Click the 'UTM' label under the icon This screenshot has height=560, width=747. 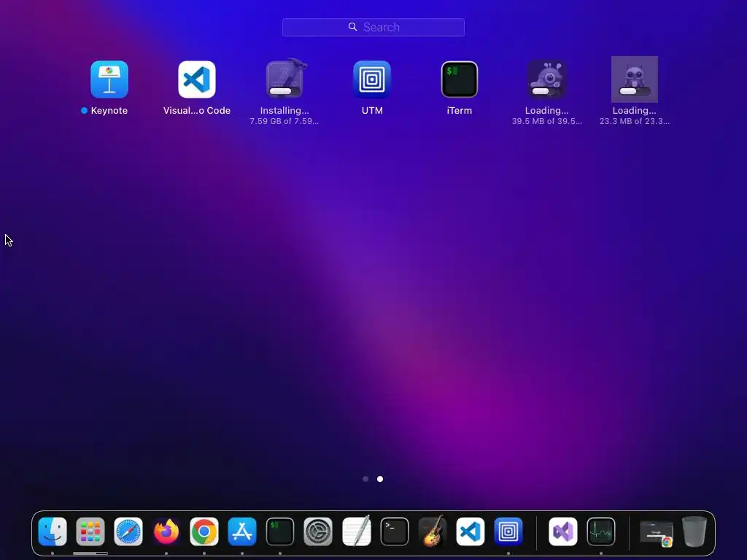click(372, 111)
